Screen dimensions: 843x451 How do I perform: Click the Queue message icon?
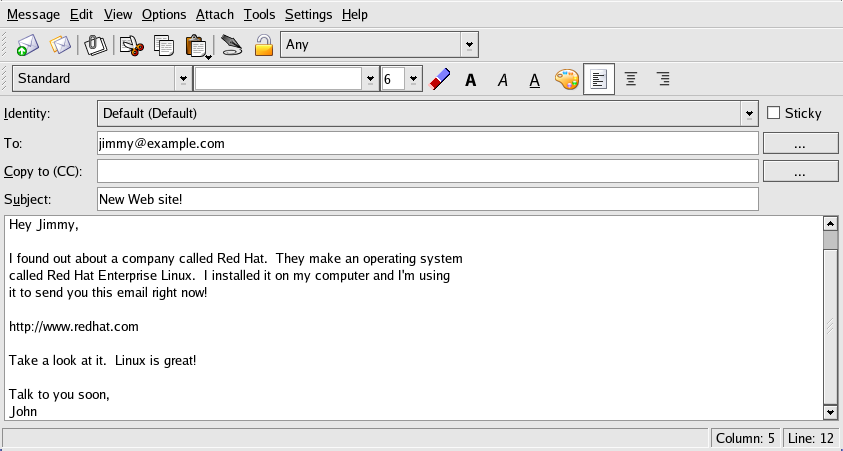(x=60, y=45)
